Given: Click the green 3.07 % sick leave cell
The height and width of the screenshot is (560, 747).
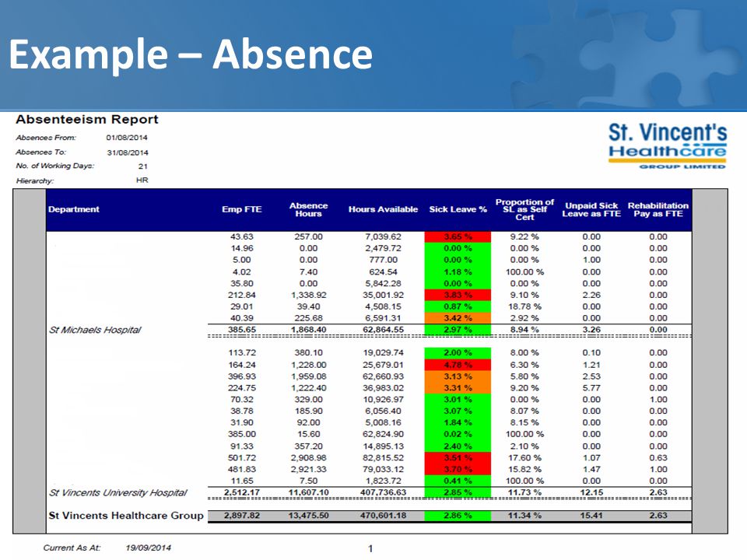Looking at the screenshot, I should 458,411.
